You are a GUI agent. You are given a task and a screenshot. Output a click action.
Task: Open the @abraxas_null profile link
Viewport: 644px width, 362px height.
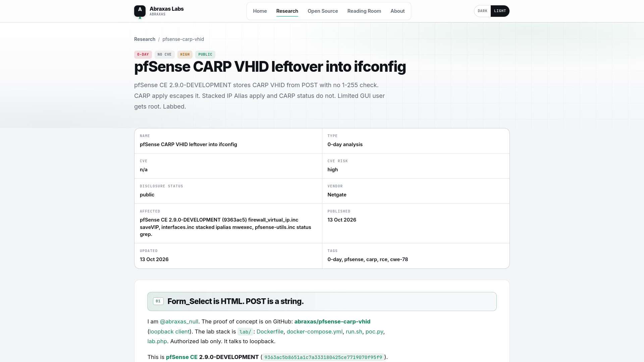(x=179, y=321)
